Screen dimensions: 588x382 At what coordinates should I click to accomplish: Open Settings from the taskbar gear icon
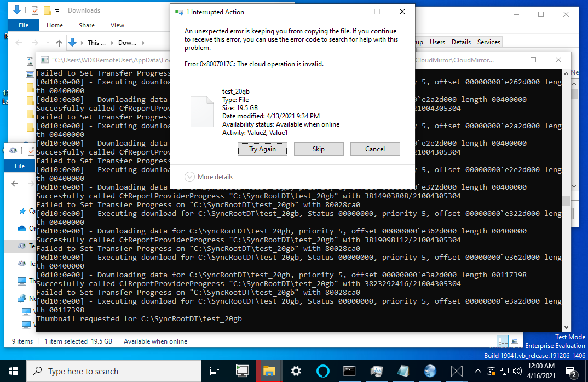coord(296,371)
